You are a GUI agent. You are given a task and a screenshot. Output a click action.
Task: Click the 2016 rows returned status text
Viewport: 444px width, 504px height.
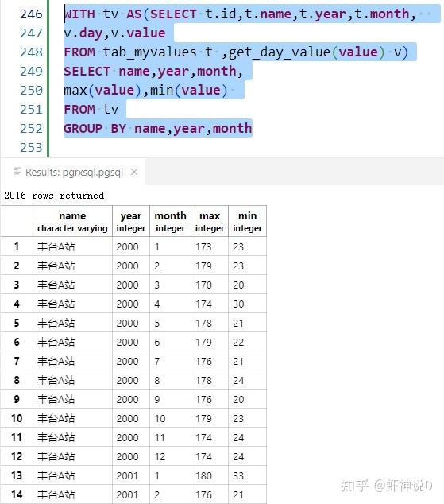pos(54,196)
